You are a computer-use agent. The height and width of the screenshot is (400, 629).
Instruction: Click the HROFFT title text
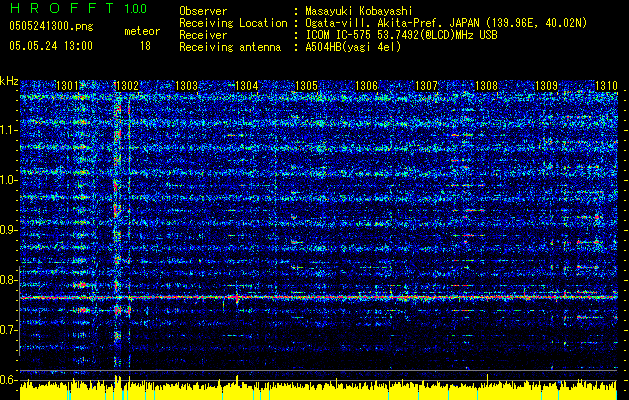pos(63,8)
